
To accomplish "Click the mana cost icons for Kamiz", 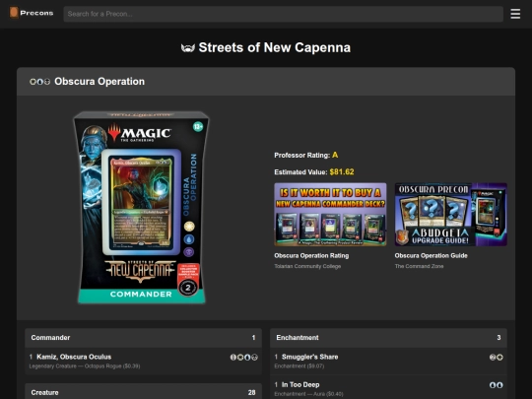I will pyautogui.click(x=244, y=358).
